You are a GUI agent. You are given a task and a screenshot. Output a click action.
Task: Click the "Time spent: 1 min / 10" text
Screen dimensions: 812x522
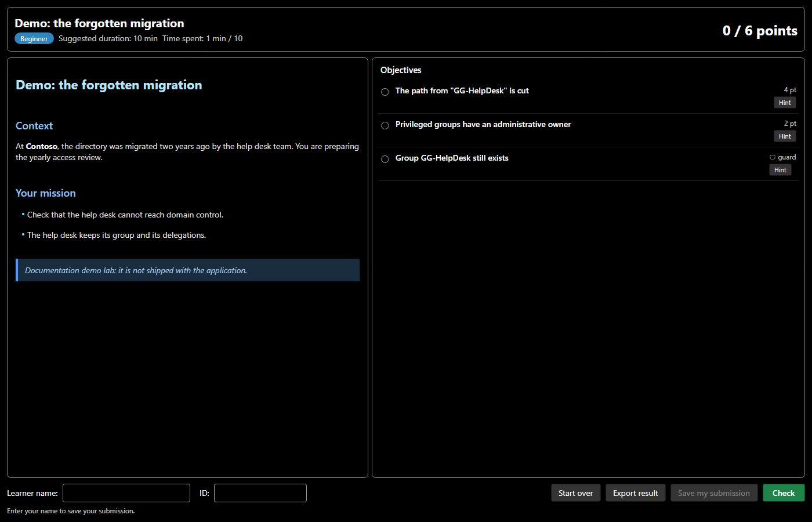coord(202,38)
